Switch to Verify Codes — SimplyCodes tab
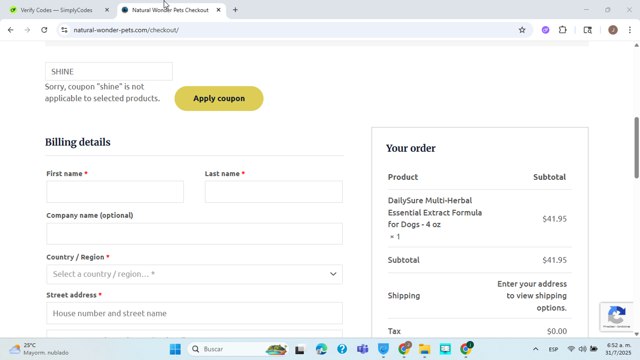The width and height of the screenshot is (640, 360). click(56, 10)
